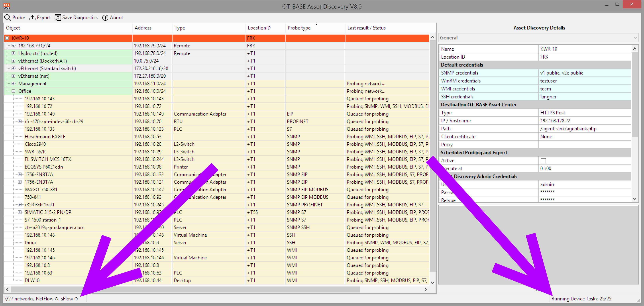Open the About menu item
The image size is (644, 306).
[113, 18]
